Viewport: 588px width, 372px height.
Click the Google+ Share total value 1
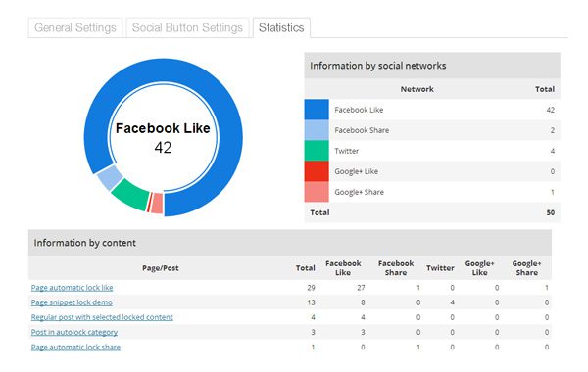553,192
